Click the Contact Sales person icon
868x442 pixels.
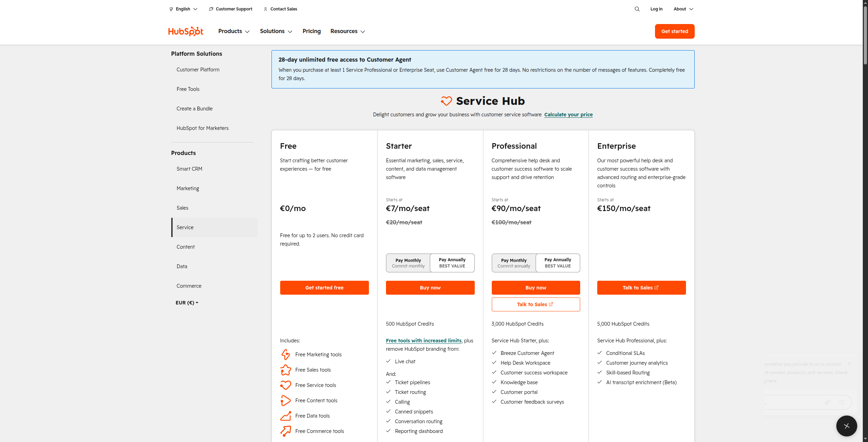pyautogui.click(x=266, y=9)
